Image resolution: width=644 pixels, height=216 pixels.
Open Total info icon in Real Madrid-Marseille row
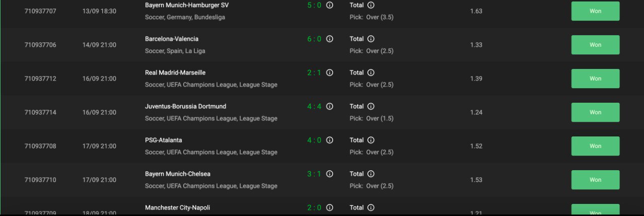tap(371, 73)
